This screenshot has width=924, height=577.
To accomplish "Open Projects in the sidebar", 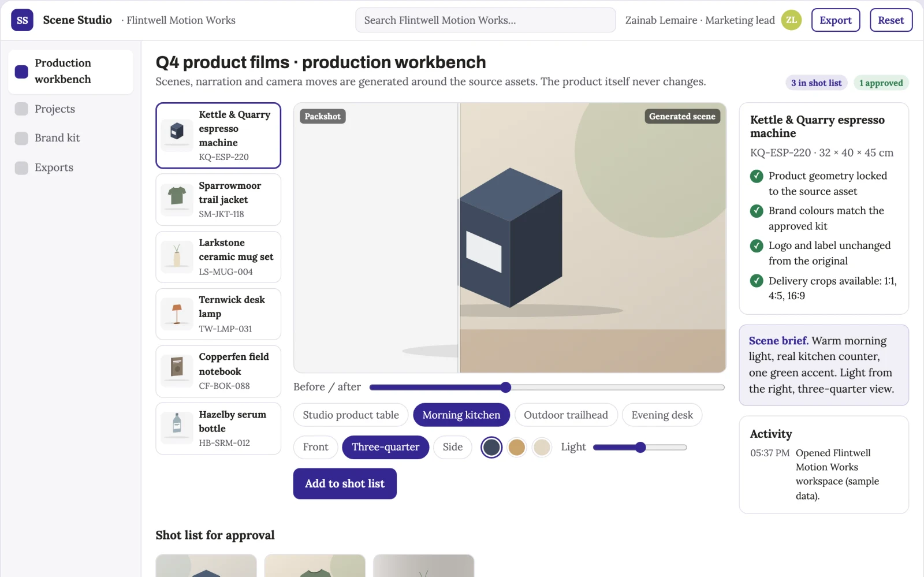I will [70, 109].
